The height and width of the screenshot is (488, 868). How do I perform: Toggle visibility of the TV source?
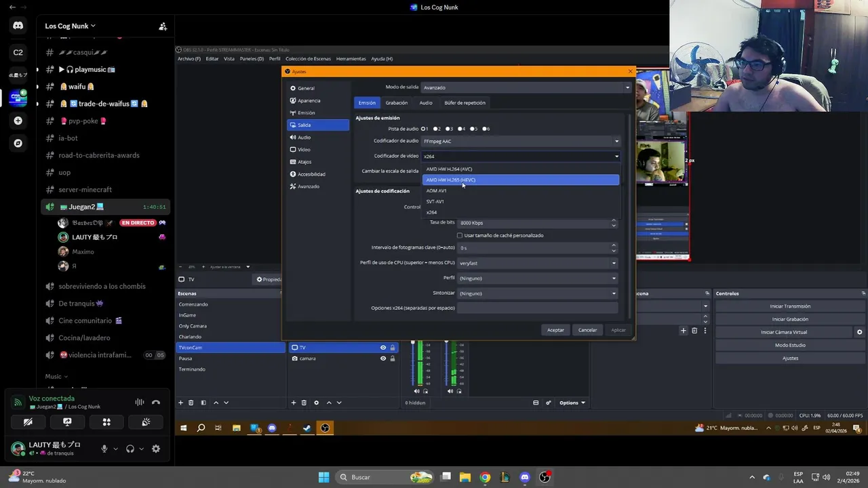click(383, 348)
